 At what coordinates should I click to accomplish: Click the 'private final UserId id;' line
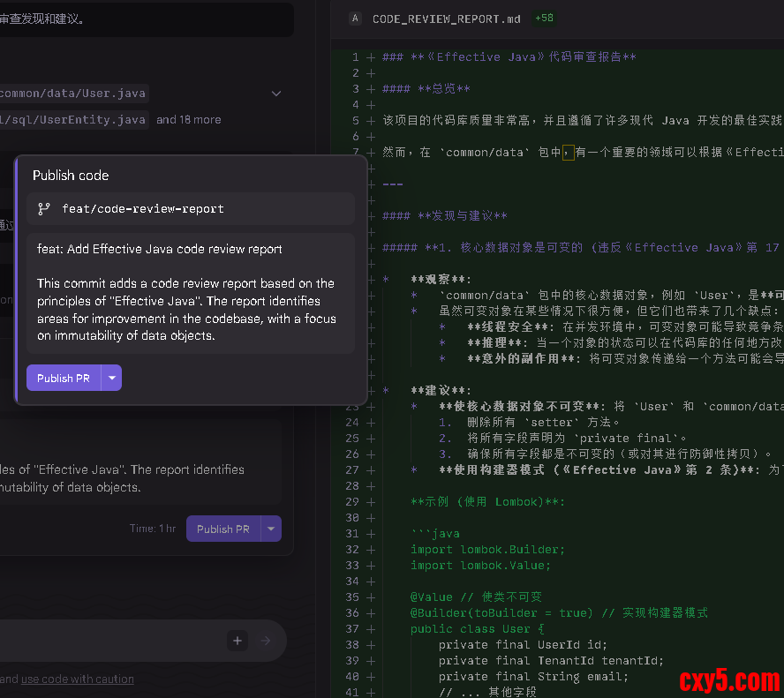tap(523, 645)
